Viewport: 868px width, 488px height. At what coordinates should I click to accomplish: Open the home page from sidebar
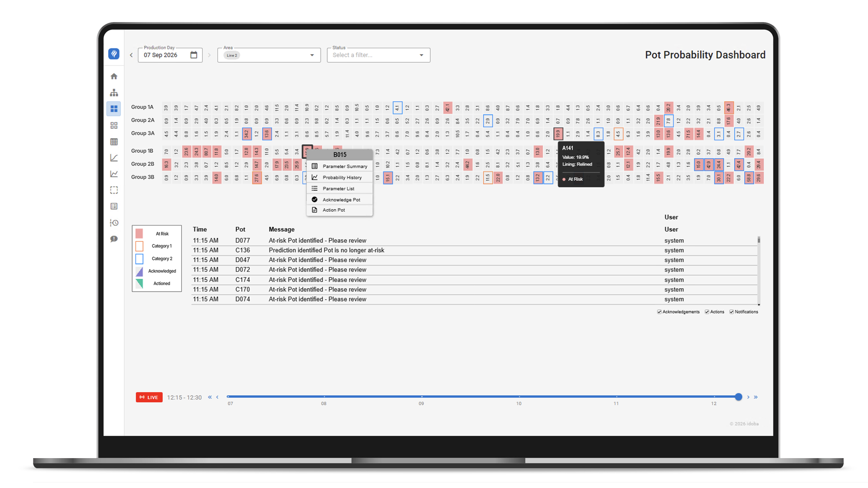[114, 76]
